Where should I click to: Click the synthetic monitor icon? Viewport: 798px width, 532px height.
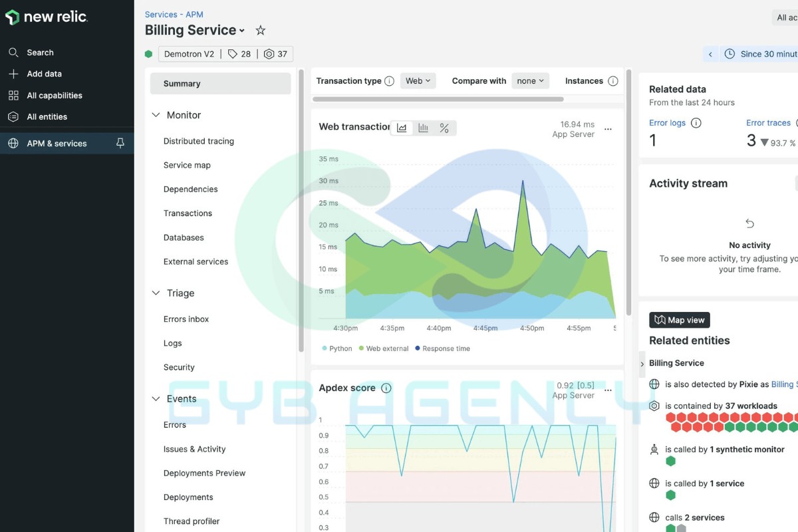click(654, 450)
